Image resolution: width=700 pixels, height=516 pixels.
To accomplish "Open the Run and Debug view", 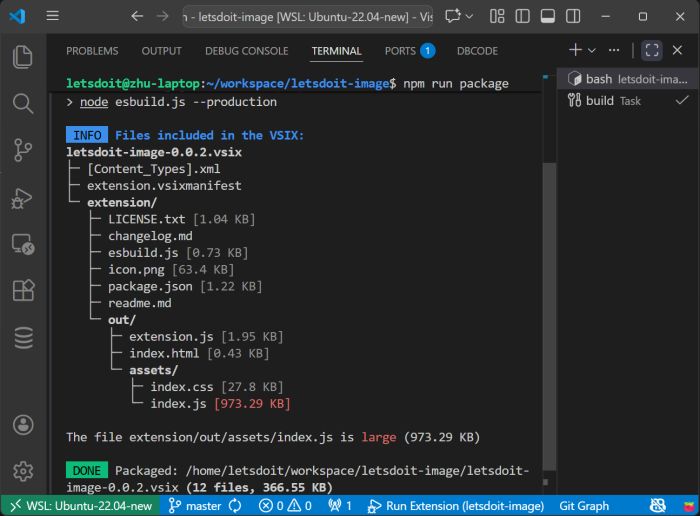I will point(23,197).
